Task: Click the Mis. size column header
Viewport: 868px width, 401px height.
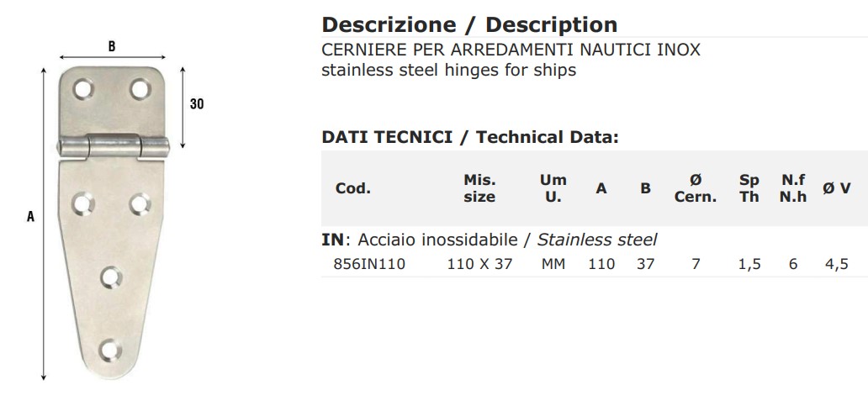Action: click(479, 188)
